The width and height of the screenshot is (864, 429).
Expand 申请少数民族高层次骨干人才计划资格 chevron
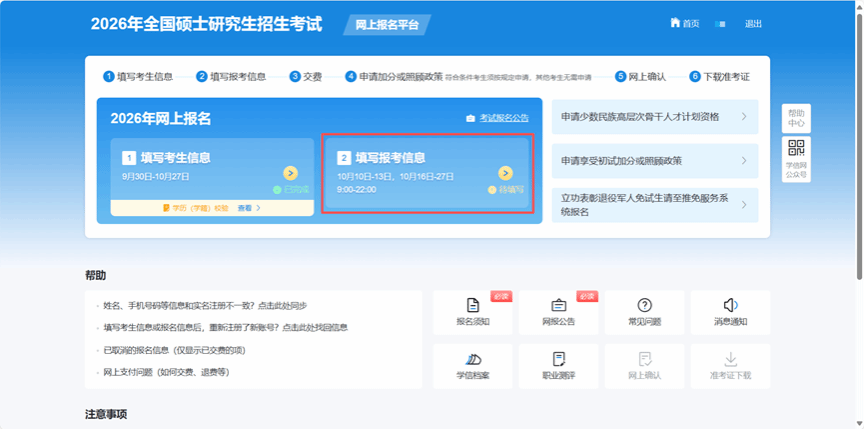click(743, 117)
